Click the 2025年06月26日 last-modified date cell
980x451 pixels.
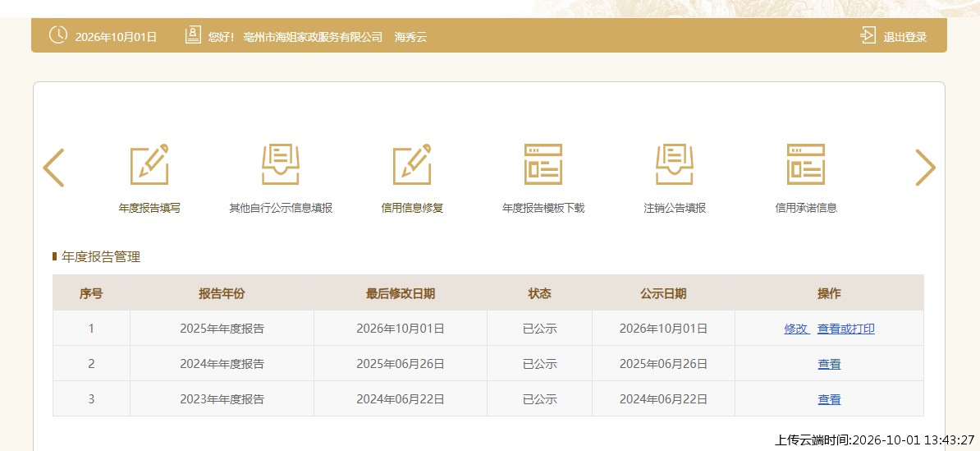coord(401,363)
